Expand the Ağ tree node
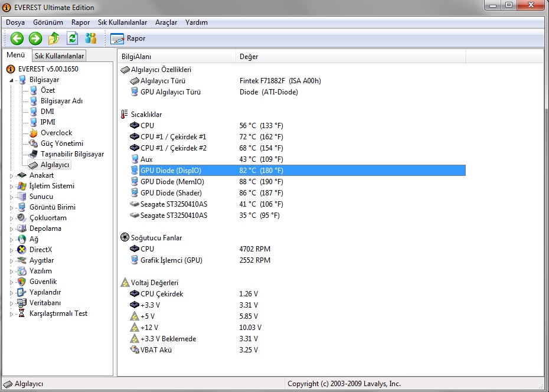 click(x=11, y=240)
